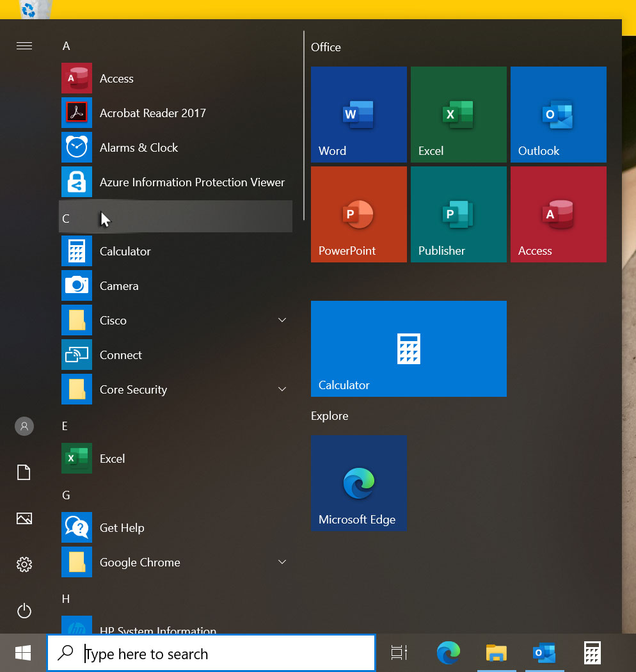The image size is (636, 672).
Task: Click the letter G section header
Action: [66, 495]
